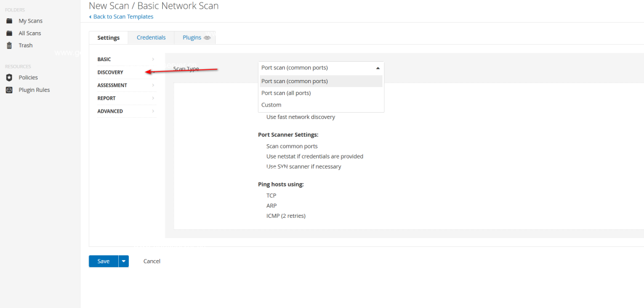
Task: Expand the Advanced section chevron
Action: (x=153, y=111)
